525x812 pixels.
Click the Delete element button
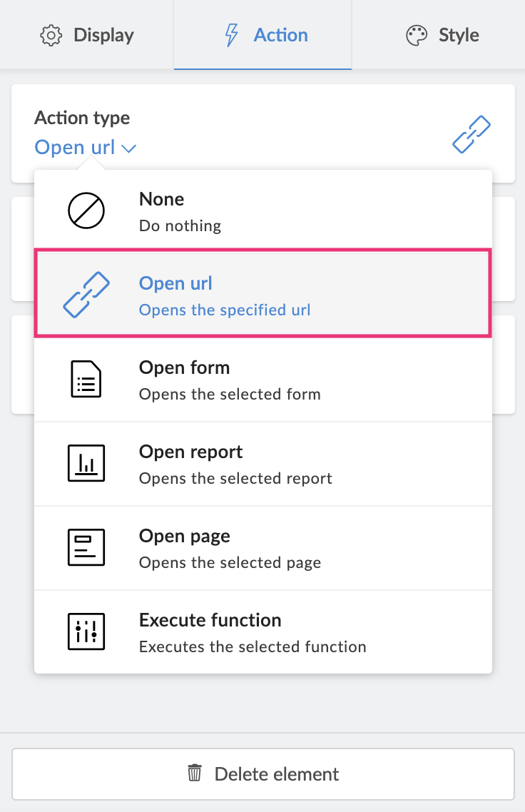tap(262, 773)
